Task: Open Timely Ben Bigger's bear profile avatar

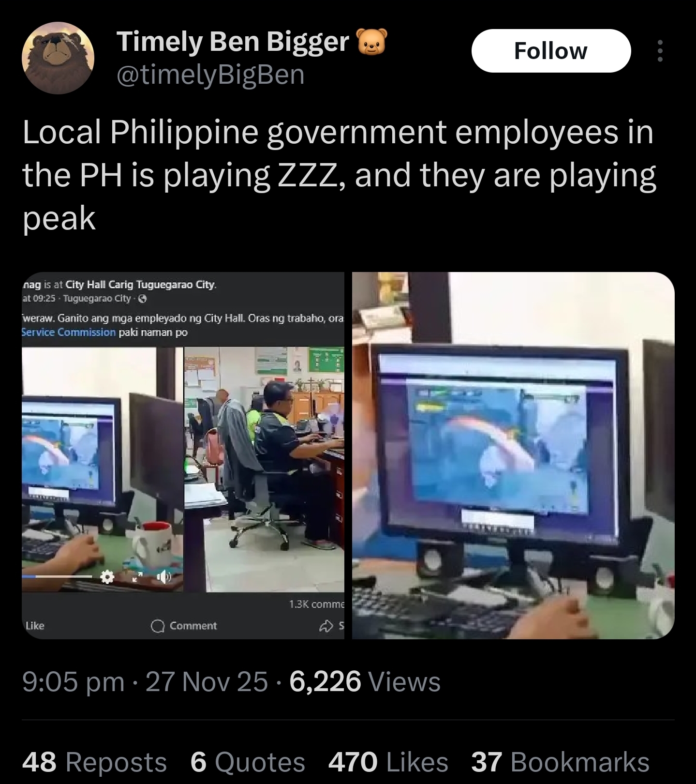Action: (58, 58)
